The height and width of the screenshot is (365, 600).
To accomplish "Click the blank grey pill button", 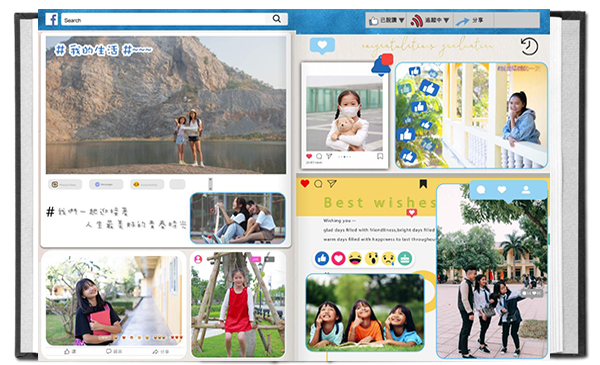I will pyautogui.click(x=178, y=184).
